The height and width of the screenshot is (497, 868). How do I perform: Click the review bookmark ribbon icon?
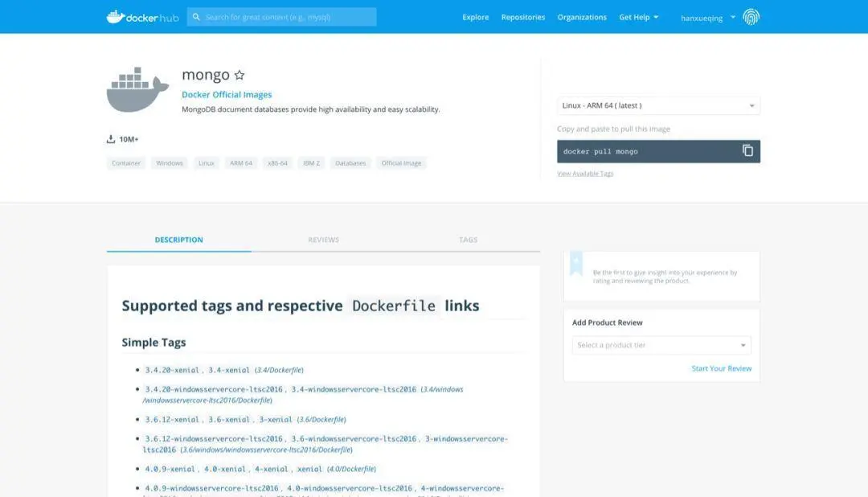[575, 263]
